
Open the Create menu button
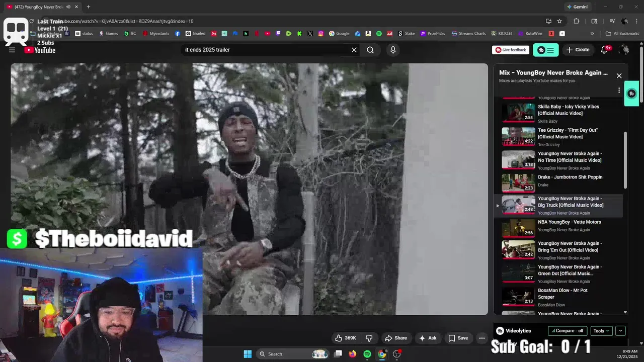pos(578,50)
